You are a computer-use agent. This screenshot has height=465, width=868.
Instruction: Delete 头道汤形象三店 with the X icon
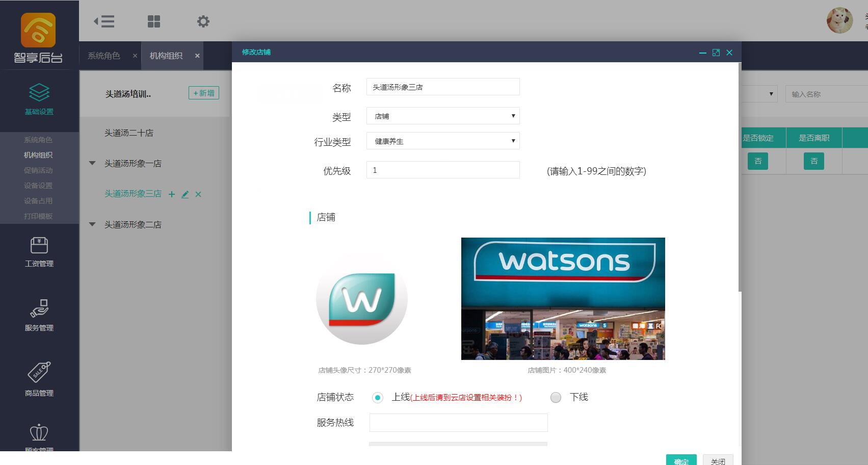tap(198, 194)
